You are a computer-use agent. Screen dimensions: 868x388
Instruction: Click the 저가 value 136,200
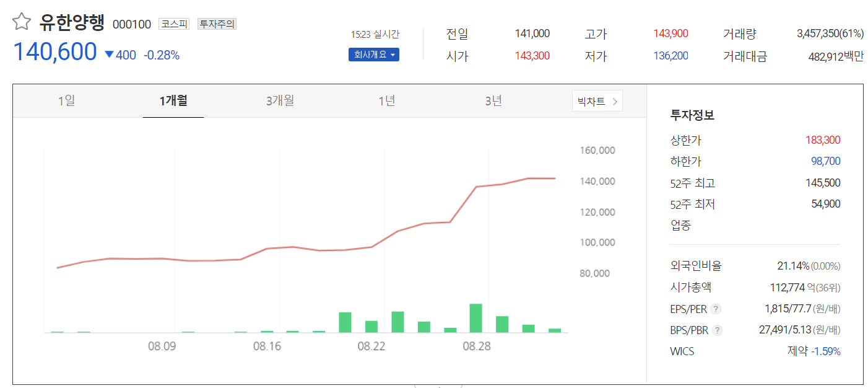671,56
